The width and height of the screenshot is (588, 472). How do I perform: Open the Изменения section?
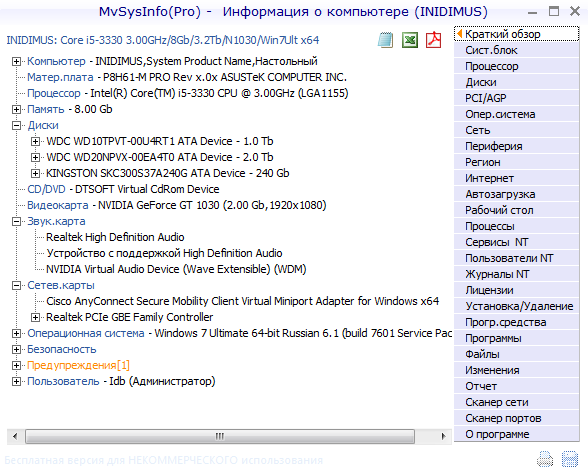click(516, 370)
